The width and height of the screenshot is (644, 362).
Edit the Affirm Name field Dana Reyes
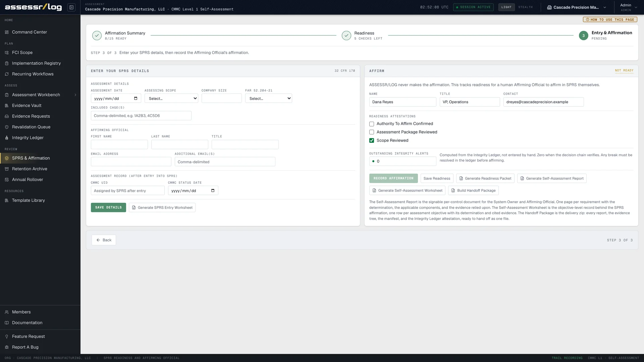point(403,102)
